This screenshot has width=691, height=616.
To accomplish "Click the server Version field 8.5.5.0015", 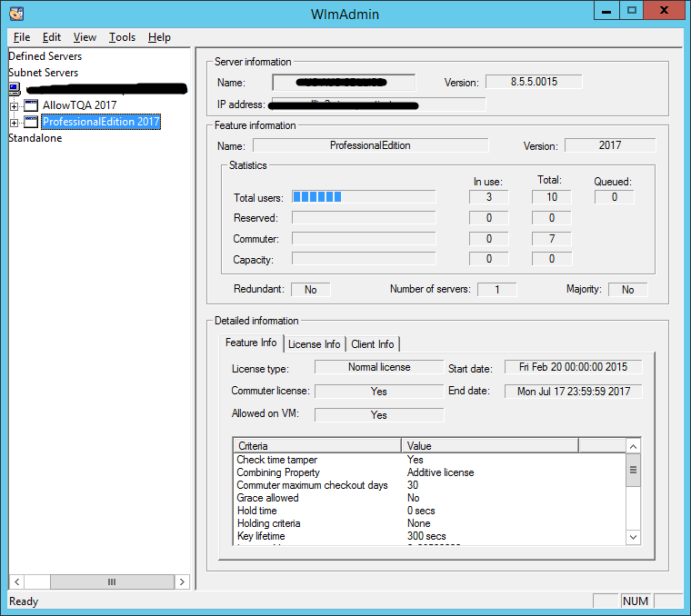I will point(534,82).
